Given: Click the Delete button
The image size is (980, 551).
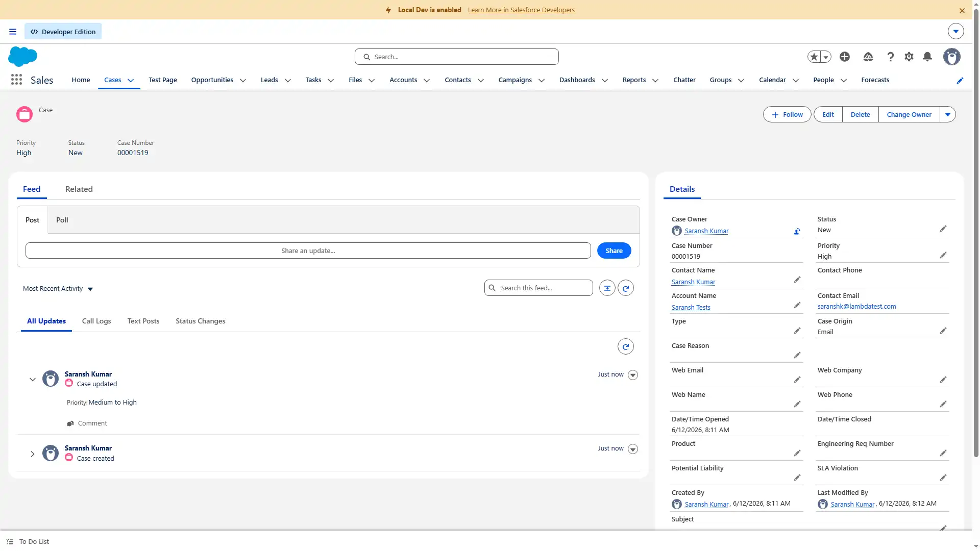Looking at the screenshot, I should (861, 114).
